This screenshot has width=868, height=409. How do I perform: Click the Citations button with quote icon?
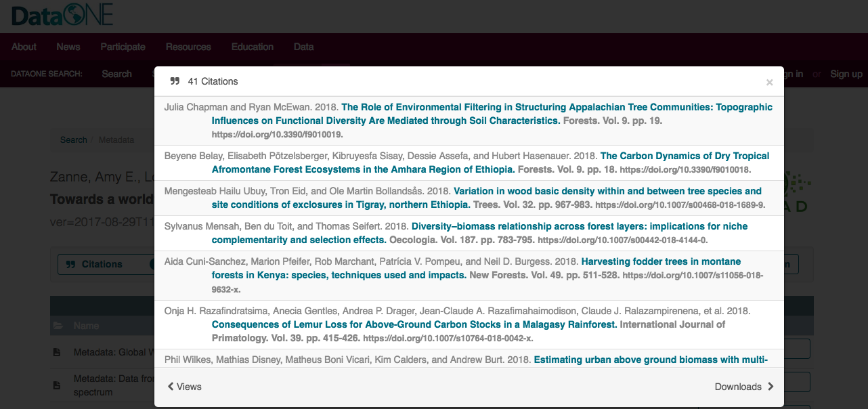tap(95, 264)
